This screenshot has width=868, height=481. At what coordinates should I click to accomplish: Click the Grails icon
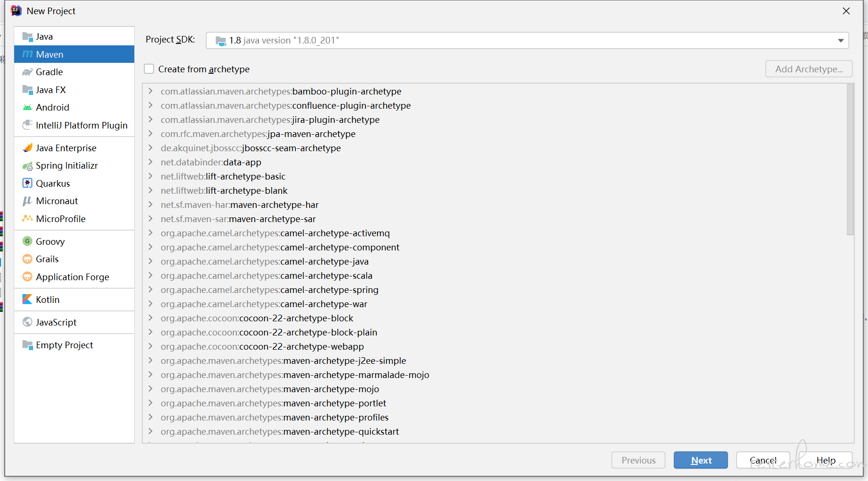(x=27, y=259)
